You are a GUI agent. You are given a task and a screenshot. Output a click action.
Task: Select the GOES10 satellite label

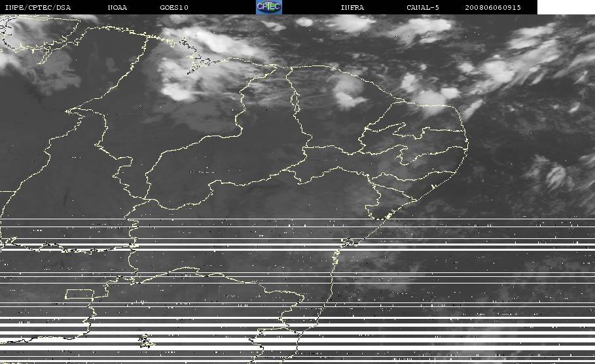pyautogui.click(x=174, y=7)
